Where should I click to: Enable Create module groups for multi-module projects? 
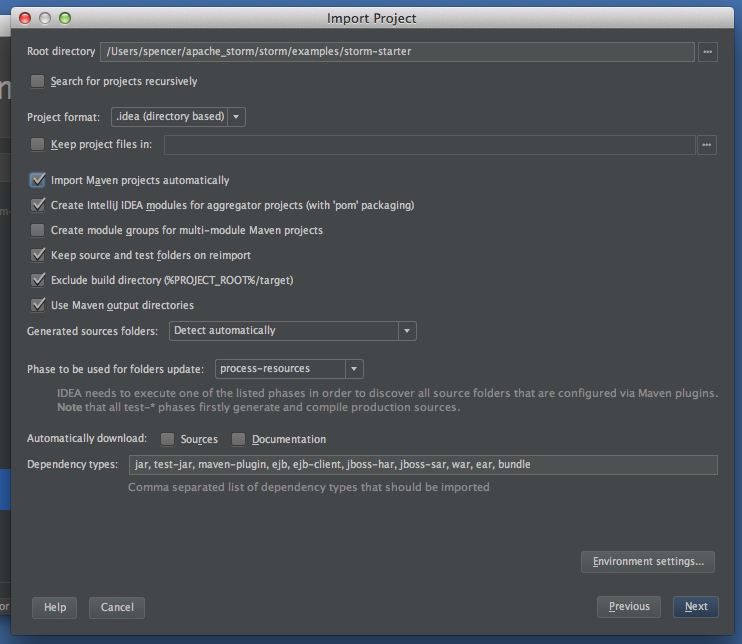tap(38, 230)
